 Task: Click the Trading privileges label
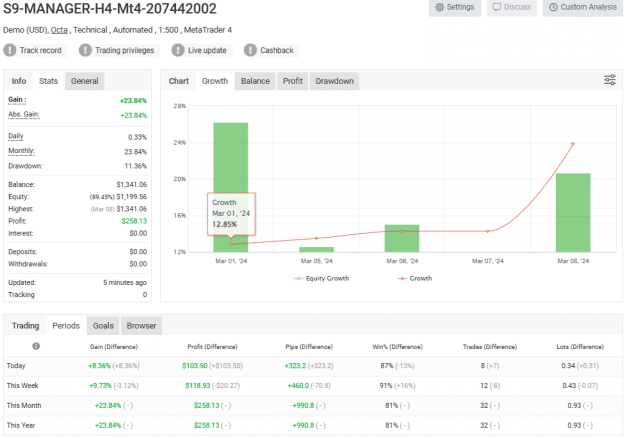click(124, 50)
